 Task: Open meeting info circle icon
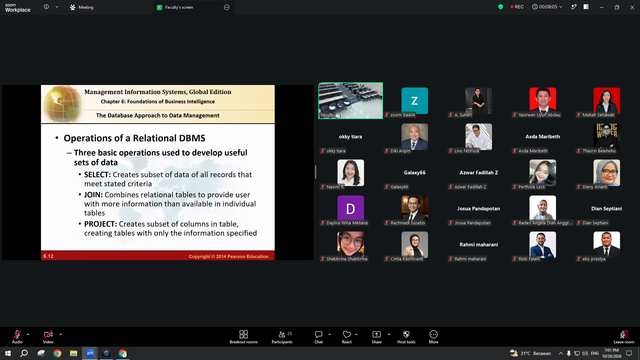(x=47, y=7)
